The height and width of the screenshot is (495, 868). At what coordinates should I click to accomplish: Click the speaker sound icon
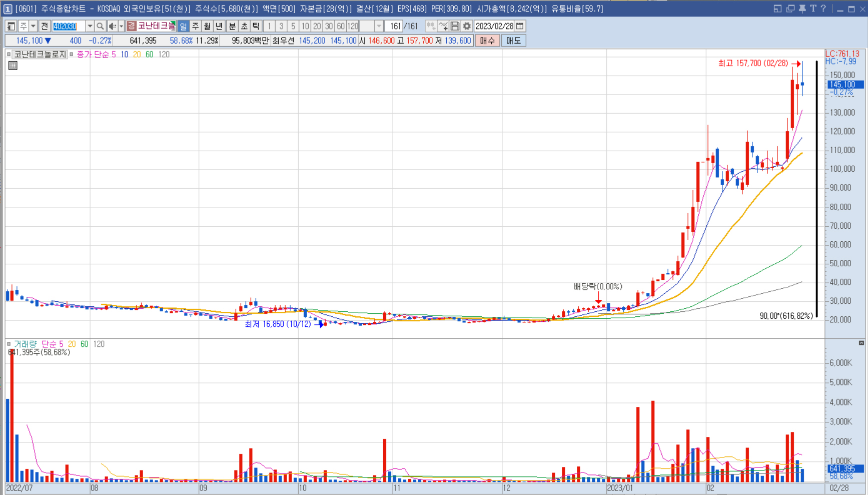click(x=113, y=26)
